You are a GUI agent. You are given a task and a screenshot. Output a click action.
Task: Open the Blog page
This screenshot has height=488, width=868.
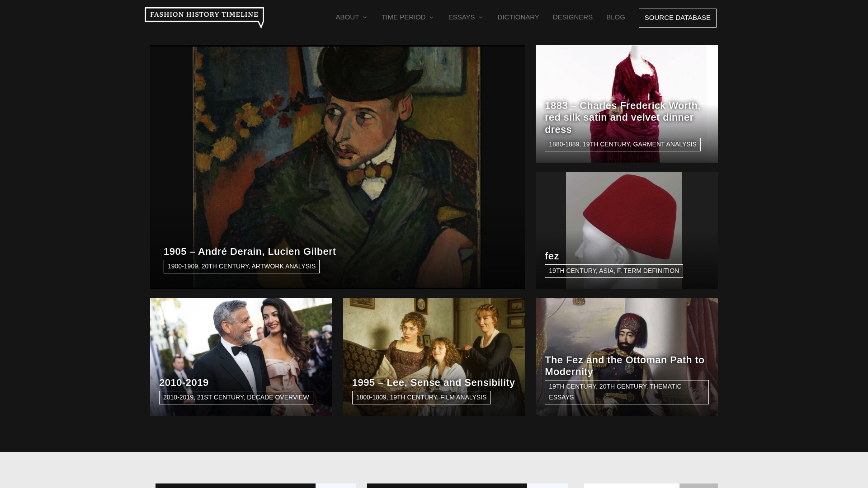click(x=615, y=17)
